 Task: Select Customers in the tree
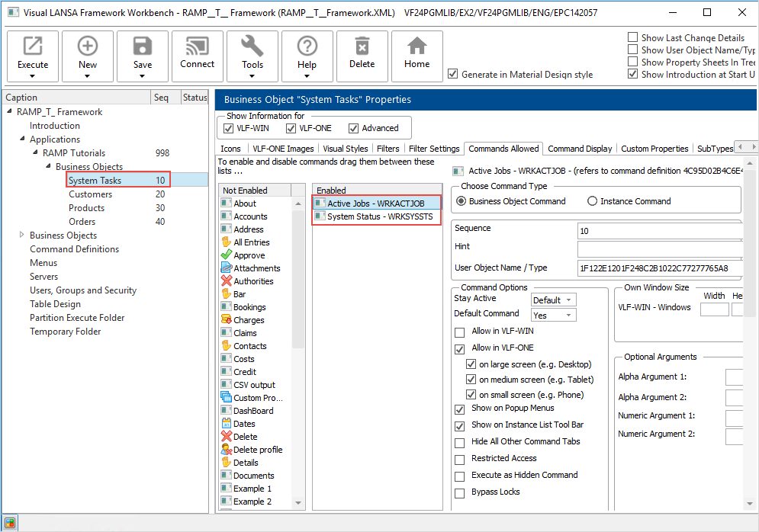point(90,194)
